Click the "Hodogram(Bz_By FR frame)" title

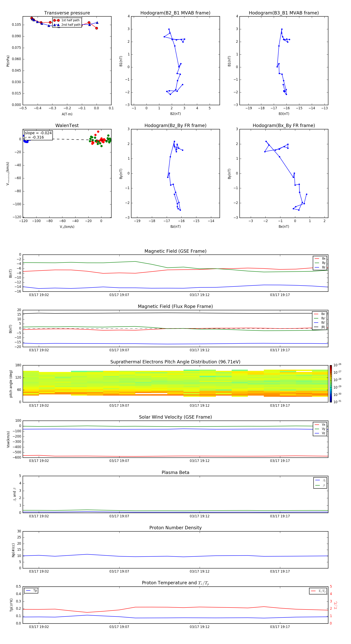(175, 125)
